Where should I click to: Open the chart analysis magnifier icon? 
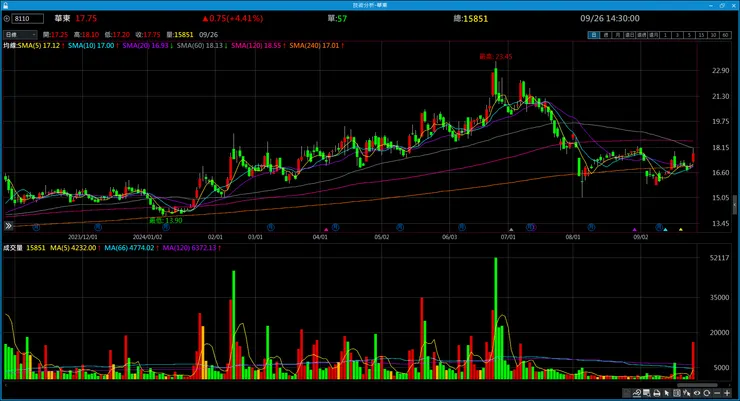637,393
